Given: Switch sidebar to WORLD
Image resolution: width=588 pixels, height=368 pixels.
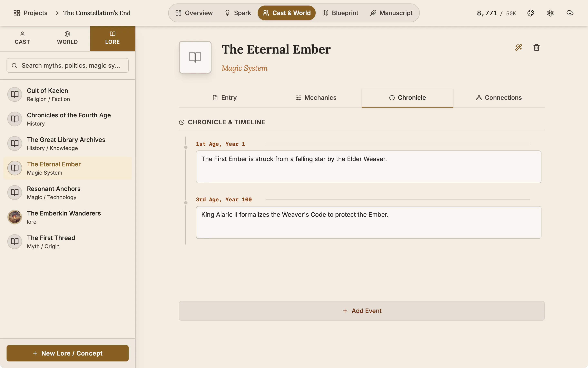Looking at the screenshot, I should coord(68,38).
